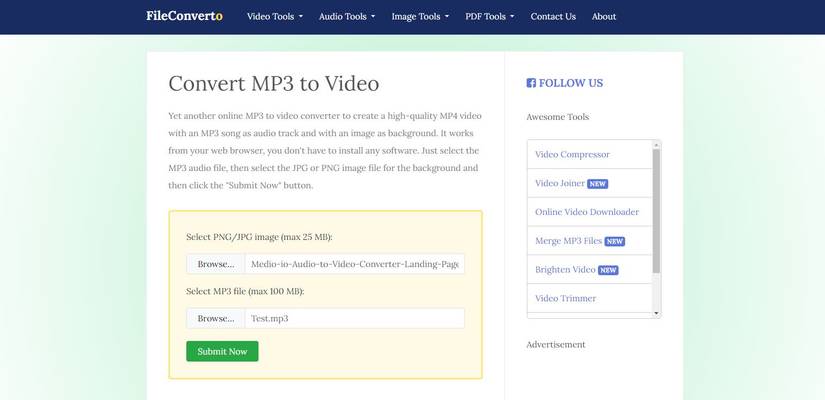Viewport: 825px width, 400px height.
Task: Click the NEW badge beside Brighten Video
Action: point(608,271)
